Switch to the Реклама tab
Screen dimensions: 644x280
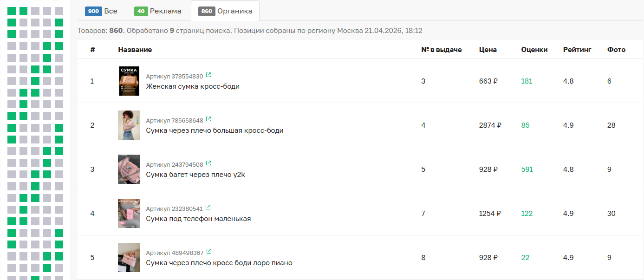(x=157, y=11)
